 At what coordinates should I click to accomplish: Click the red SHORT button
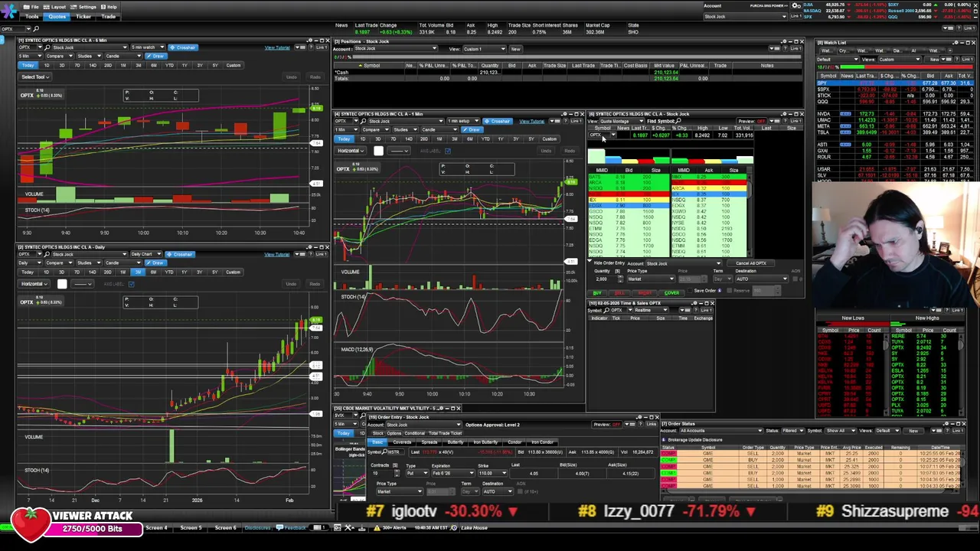point(645,293)
